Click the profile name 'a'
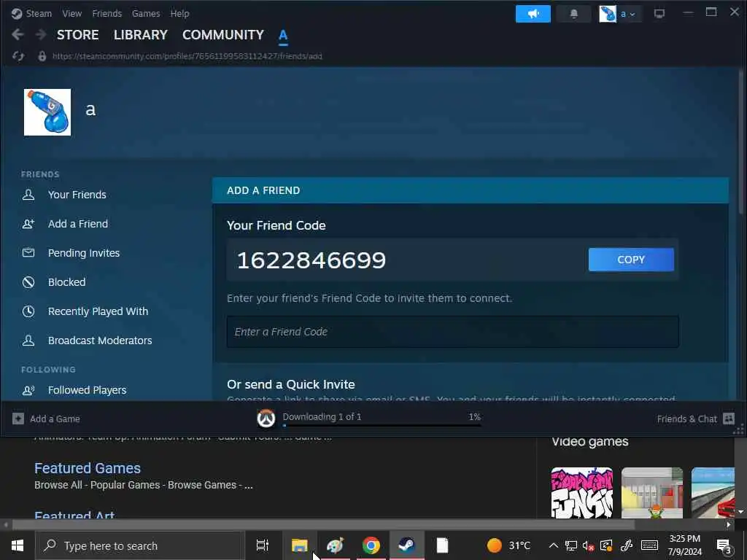The image size is (747, 560). click(90, 110)
